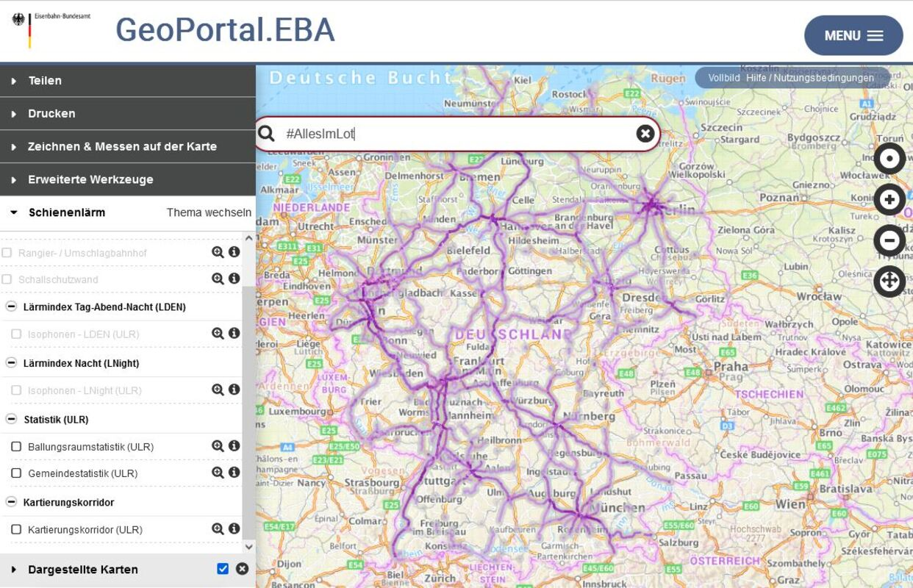
Task: Click the Poznań label on the map
Action: pos(779,197)
